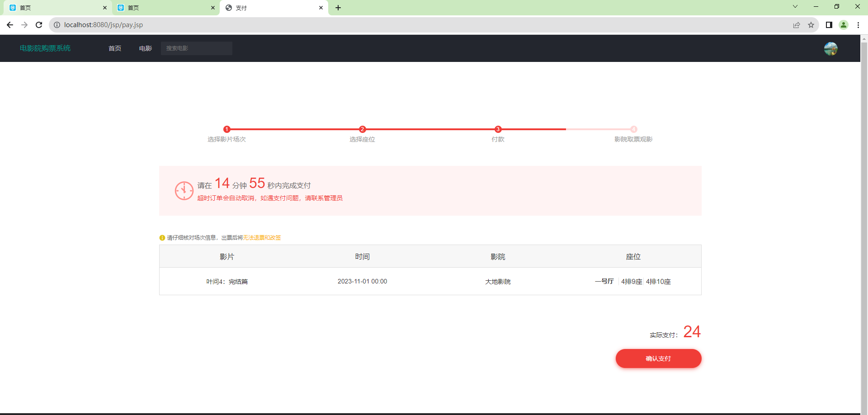Screen dimensions: 868x415
Task: Click the cinema name 大地影院
Action: point(498,282)
